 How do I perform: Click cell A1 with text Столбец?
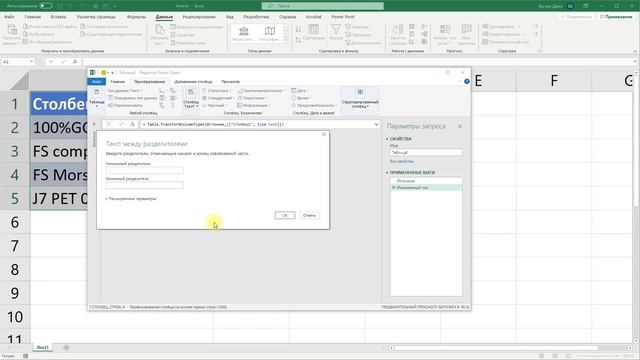59,104
